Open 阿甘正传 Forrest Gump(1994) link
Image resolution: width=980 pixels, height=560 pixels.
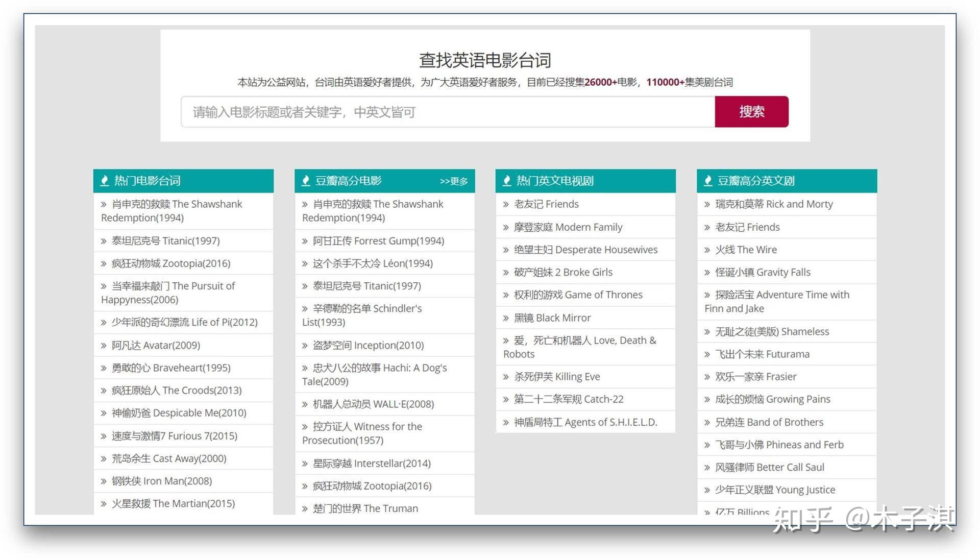coord(379,241)
